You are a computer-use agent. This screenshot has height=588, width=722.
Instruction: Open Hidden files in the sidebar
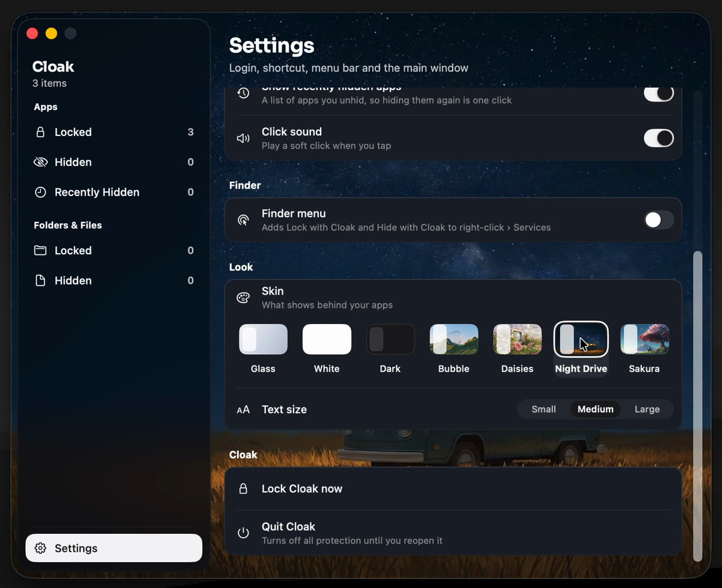pyautogui.click(x=114, y=281)
